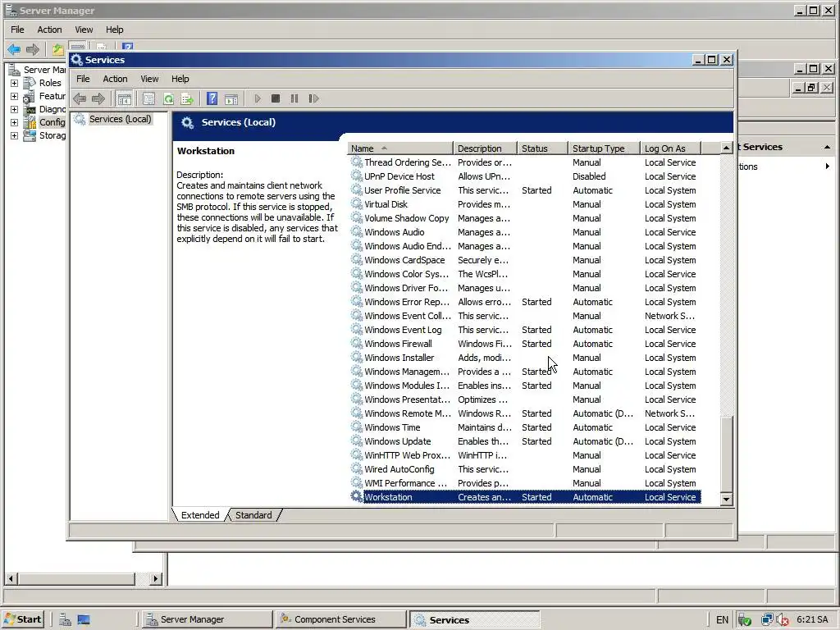Click Server Manager toolbar help icon
Screen dimensions: 840x630
(x=127, y=47)
